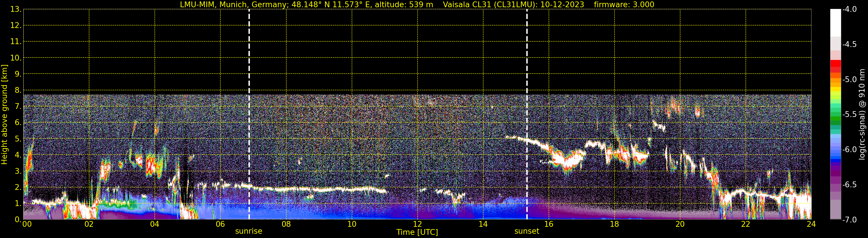868x238 pixels.
Task: Click the '10.' height-axis tick label
Action: tap(16, 58)
